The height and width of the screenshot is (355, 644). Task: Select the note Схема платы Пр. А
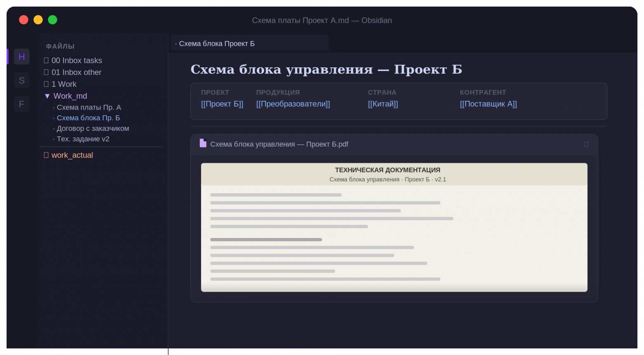coord(89,107)
